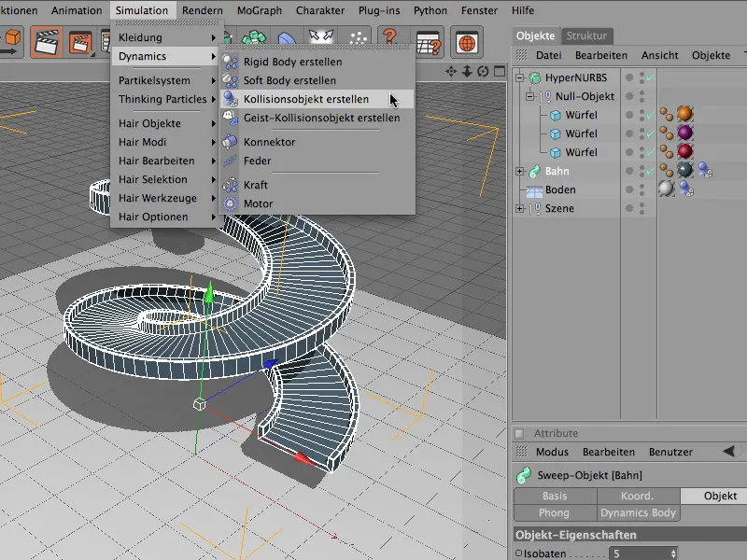Click the viewport move camera icon
Screen dimensions: 747x560
(x=451, y=72)
